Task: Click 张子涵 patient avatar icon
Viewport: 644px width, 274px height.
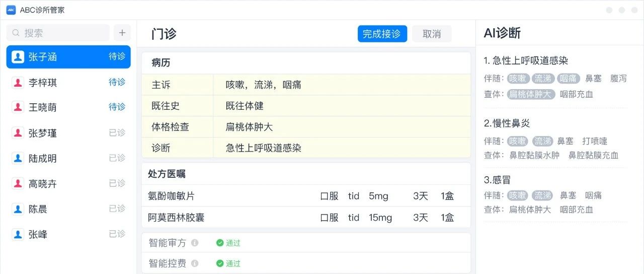Action: (18, 57)
